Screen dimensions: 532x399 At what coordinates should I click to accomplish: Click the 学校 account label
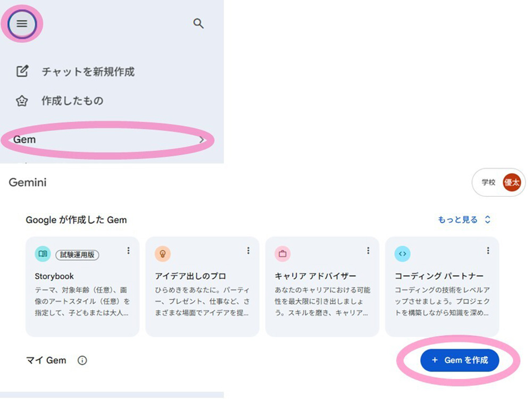tap(488, 182)
